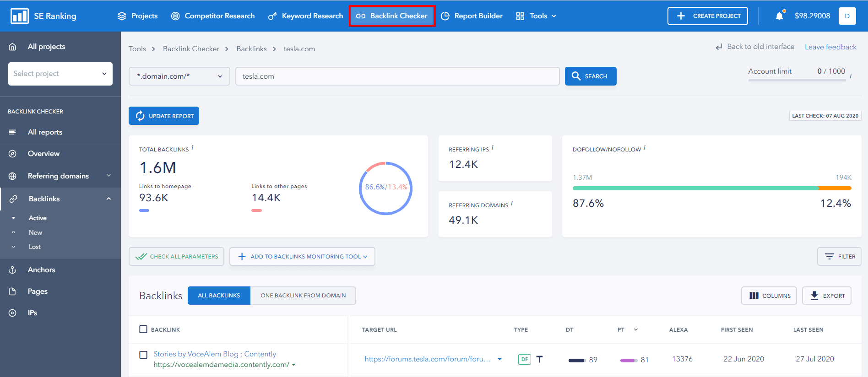
Task: Click the green dofollow bar segment
Action: tap(695, 188)
